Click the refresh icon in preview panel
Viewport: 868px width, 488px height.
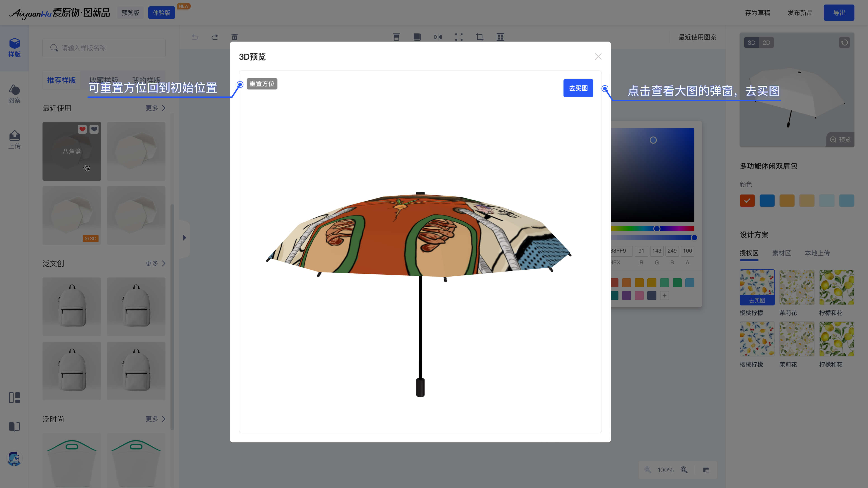(x=844, y=43)
